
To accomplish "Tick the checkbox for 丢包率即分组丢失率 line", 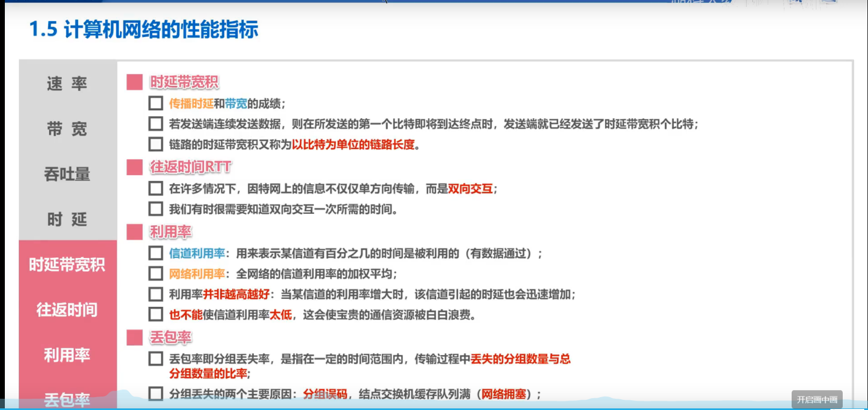I will pyautogui.click(x=155, y=358).
